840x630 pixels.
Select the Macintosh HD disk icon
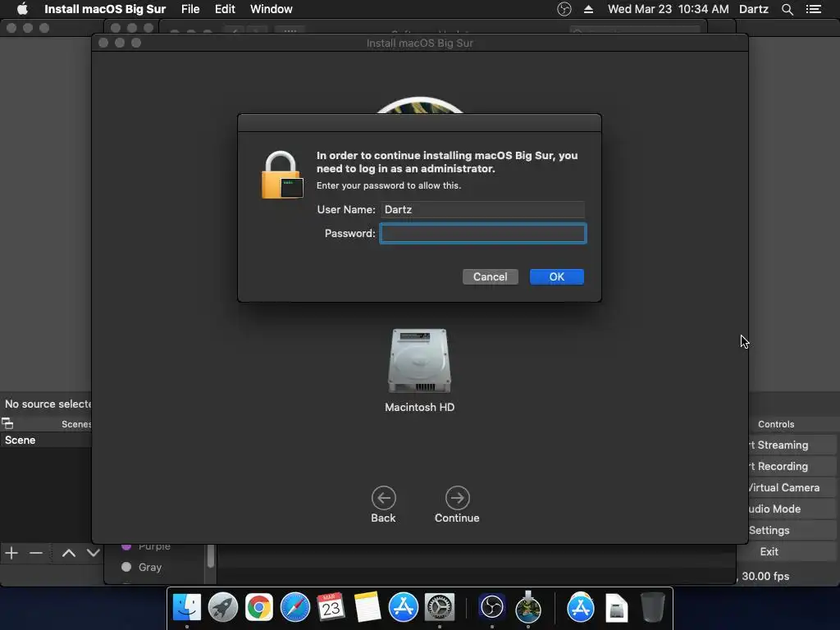(x=419, y=361)
